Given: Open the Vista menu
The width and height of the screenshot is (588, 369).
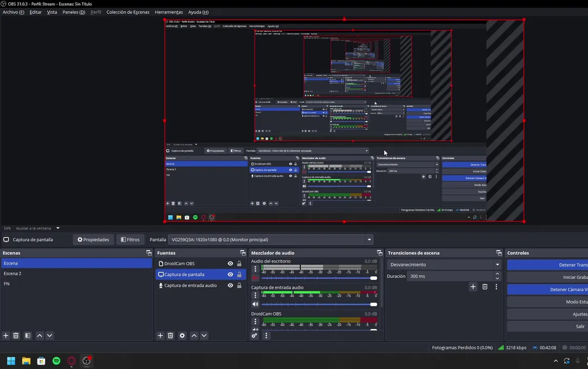Looking at the screenshot, I should [52, 12].
